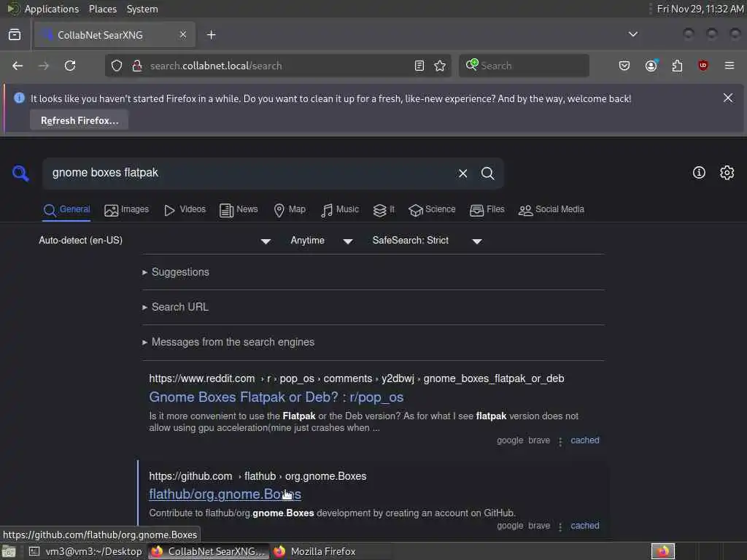Click the Firefox address bar URL
Screen dimensions: 747x560
[x=276, y=66]
